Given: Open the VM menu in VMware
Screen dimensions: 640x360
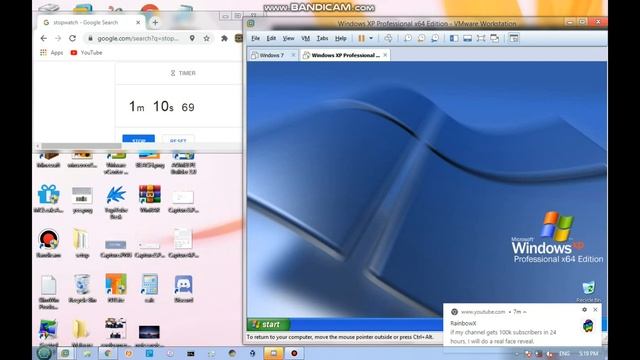Looking at the screenshot, I should [305, 38].
